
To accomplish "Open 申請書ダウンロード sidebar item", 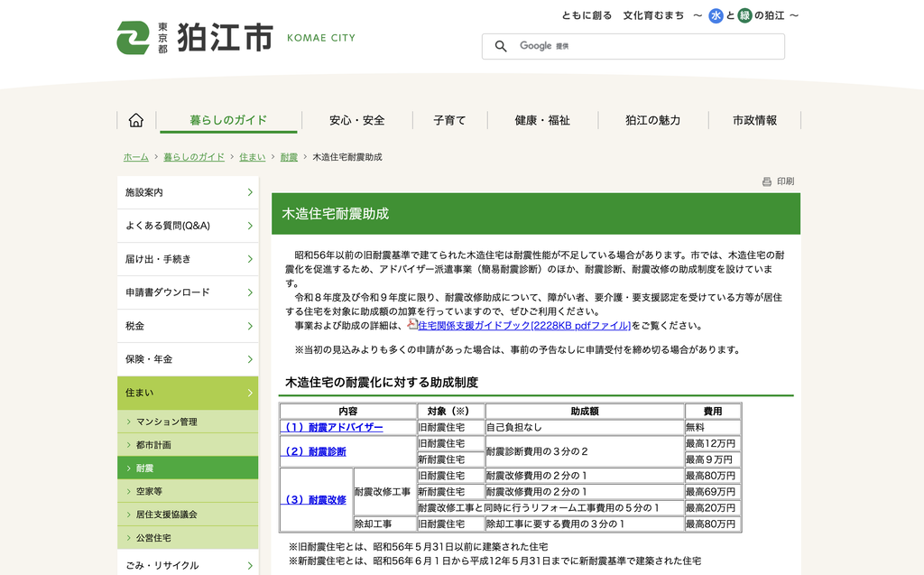I will click(188, 292).
